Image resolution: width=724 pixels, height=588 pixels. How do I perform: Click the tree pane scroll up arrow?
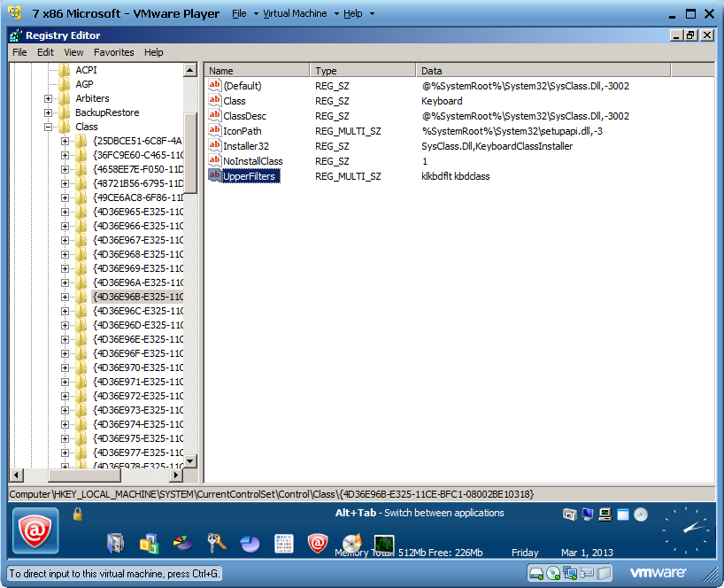pos(189,70)
